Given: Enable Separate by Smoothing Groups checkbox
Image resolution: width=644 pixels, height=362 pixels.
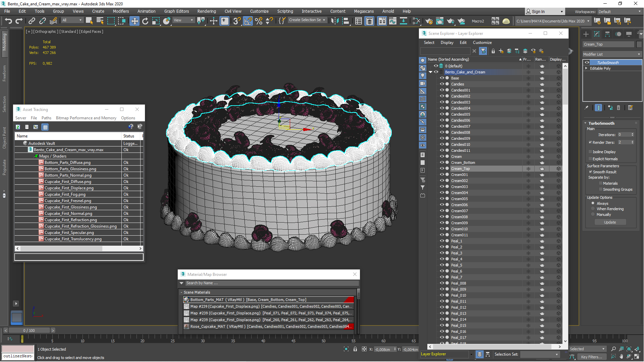Looking at the screenshot, I should [x=601, y=189].
